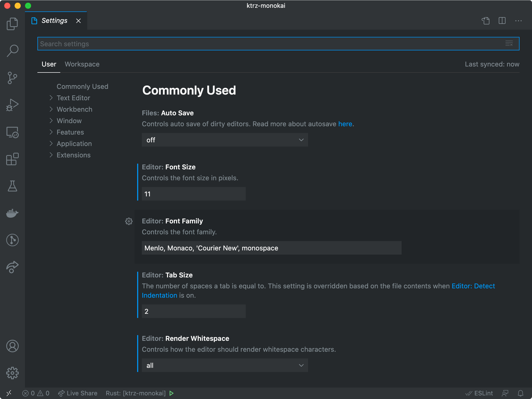Screen dimensions: 532x399
Task: Click the autosave 'here' link
Action: 345,124
